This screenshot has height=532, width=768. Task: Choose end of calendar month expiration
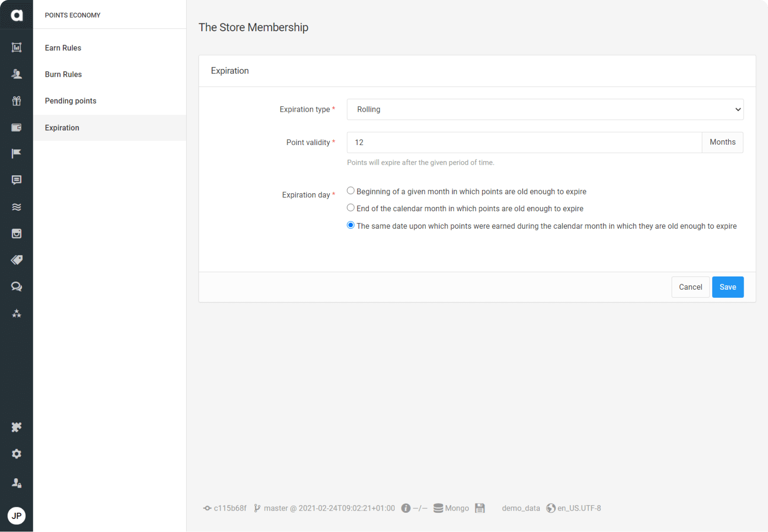[350, 208]
